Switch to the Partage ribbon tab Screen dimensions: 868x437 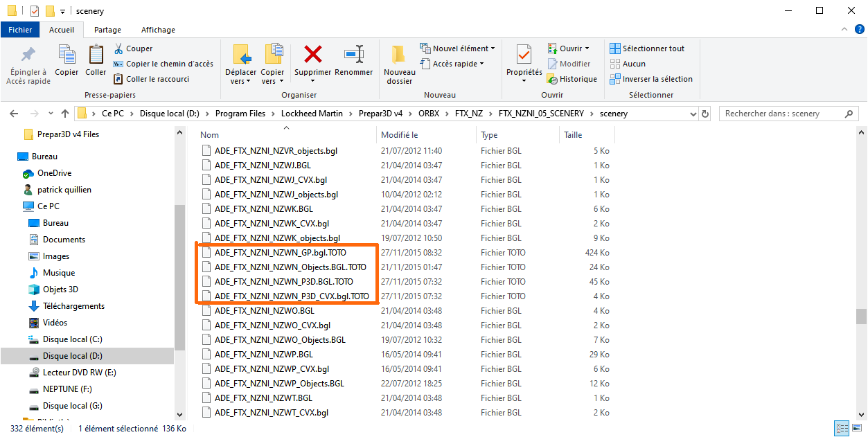(x=107, y=30)
